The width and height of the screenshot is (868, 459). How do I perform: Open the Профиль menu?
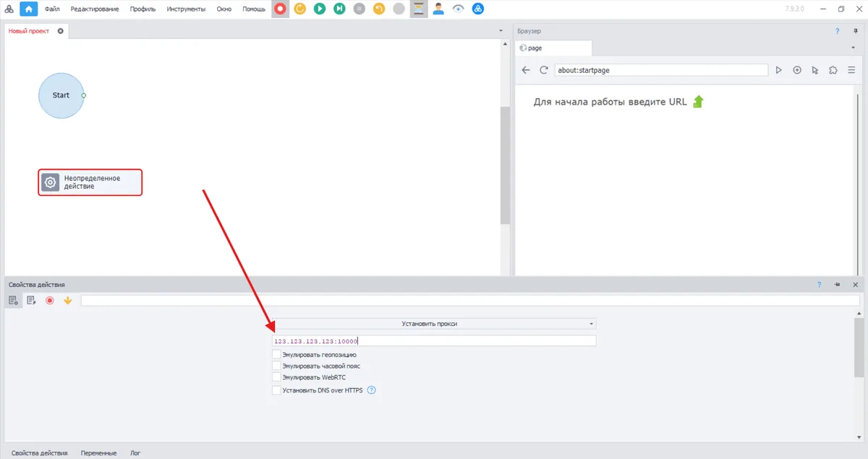click(143, 9)
